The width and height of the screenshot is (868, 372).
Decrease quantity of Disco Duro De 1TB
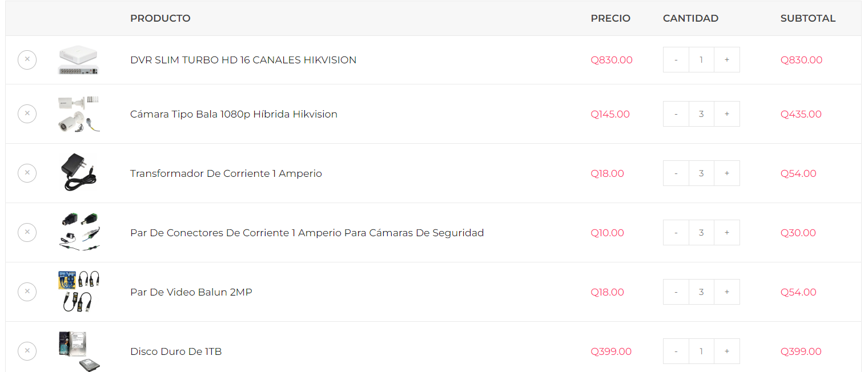click(x=676, y=351)
